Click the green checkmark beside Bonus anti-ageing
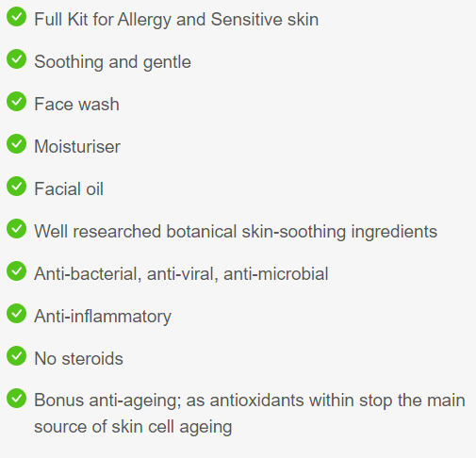476x458 pixels. (16, 398)
